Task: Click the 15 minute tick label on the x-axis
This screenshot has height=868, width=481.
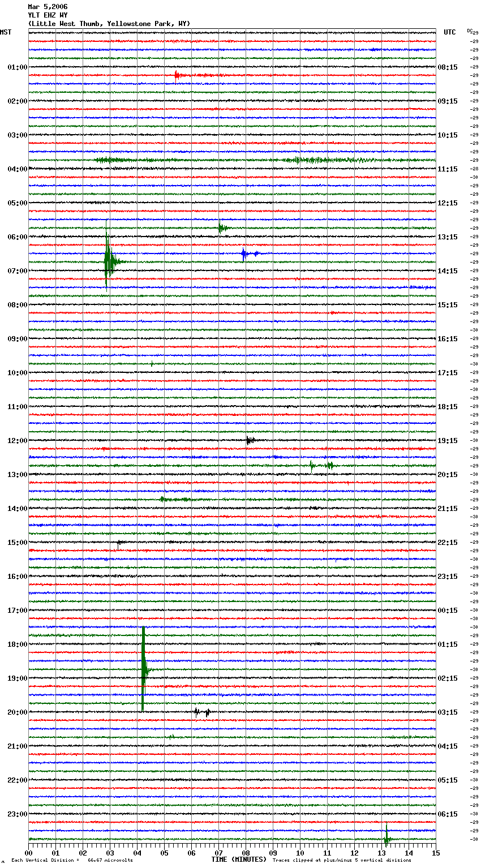Action: [436, 853]
